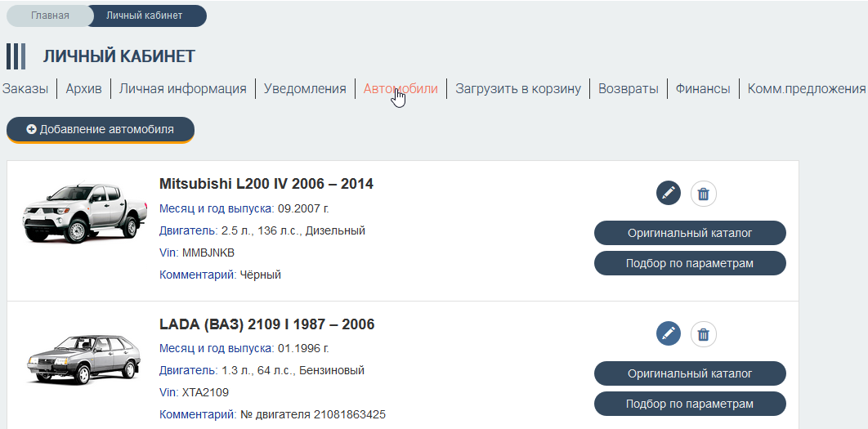Click trash icon for LADA 2109

[704, 333]
